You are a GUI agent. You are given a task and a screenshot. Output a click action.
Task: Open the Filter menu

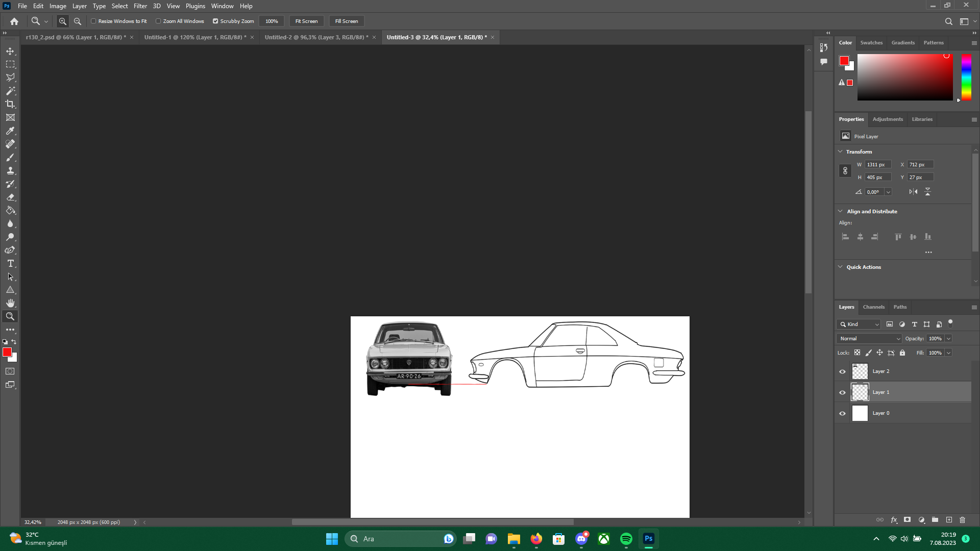[x=140, y=6]
